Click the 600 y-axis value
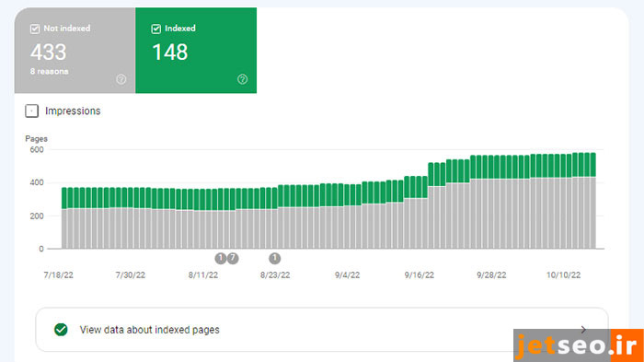 tap(37, 150)
